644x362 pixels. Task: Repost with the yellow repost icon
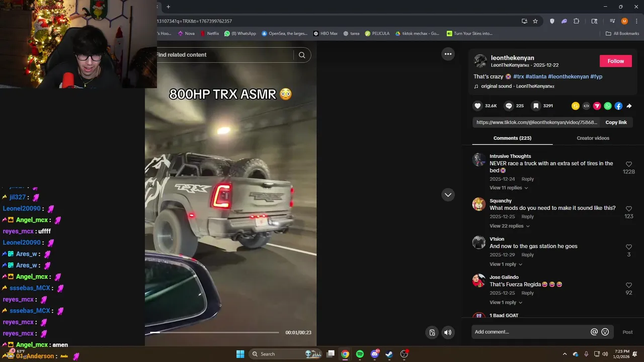pyautogui.click(x=576, y=106)
